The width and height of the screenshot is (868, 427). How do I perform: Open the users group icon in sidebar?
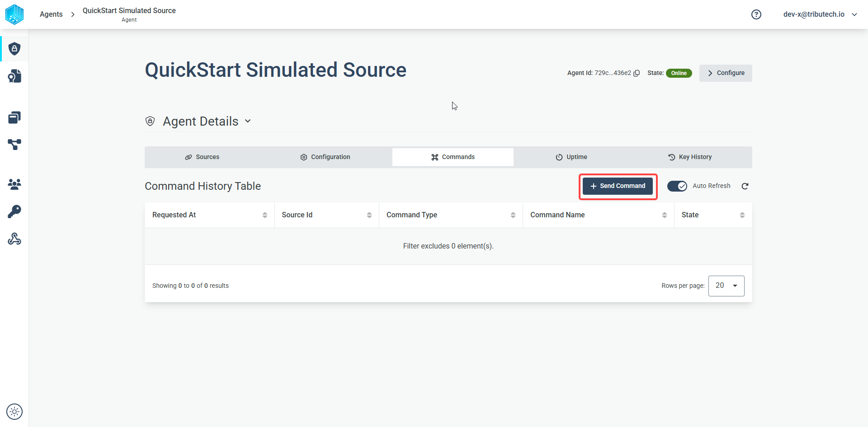14,184
